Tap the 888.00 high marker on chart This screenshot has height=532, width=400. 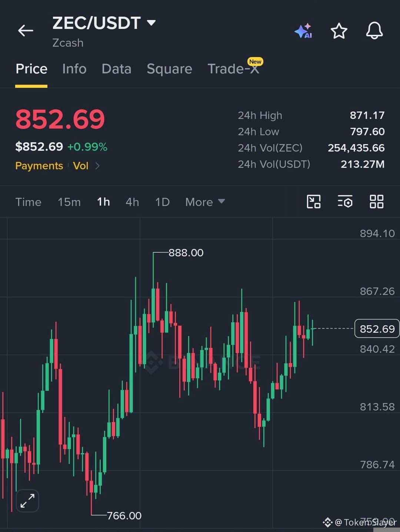186,253
